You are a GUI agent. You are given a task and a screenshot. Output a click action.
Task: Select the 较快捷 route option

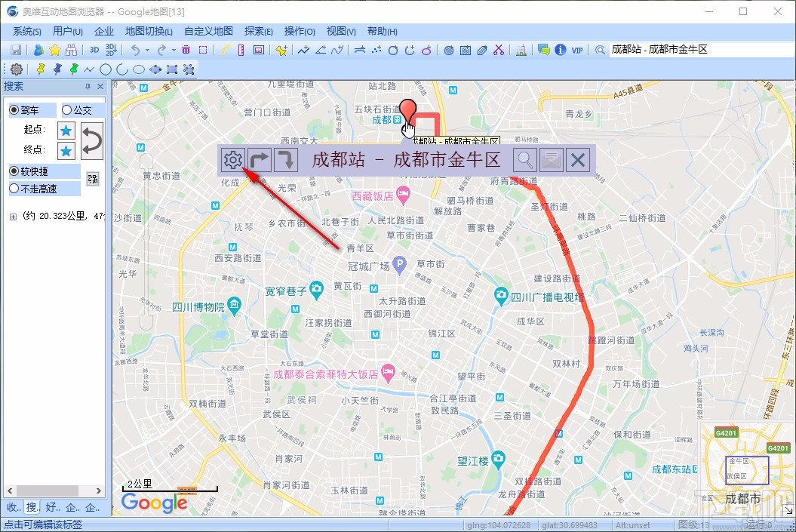(14, 170)
